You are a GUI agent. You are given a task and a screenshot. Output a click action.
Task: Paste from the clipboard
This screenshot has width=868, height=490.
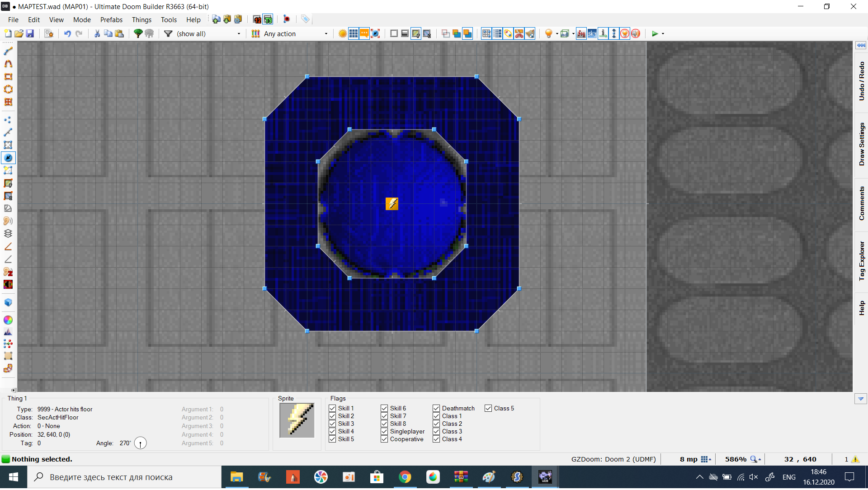119,33
